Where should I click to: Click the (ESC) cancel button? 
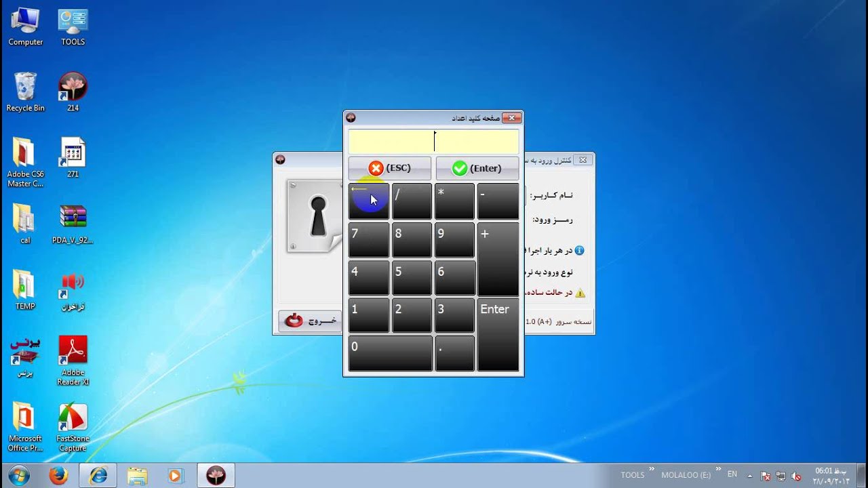(x=389, y=168)
